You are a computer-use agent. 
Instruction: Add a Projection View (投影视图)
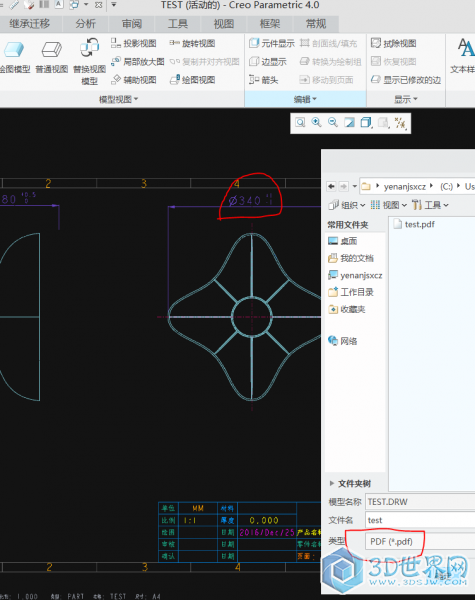[134, 43]
